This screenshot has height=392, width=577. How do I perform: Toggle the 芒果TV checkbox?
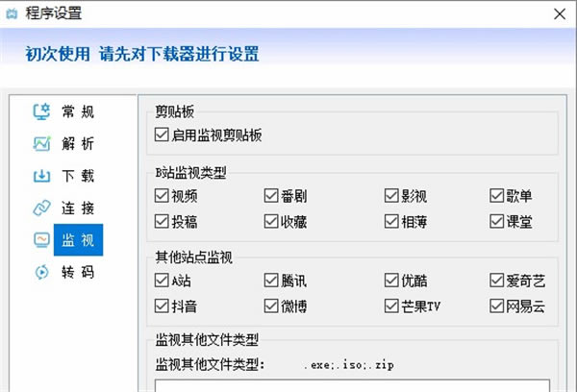tap(391, 306)
